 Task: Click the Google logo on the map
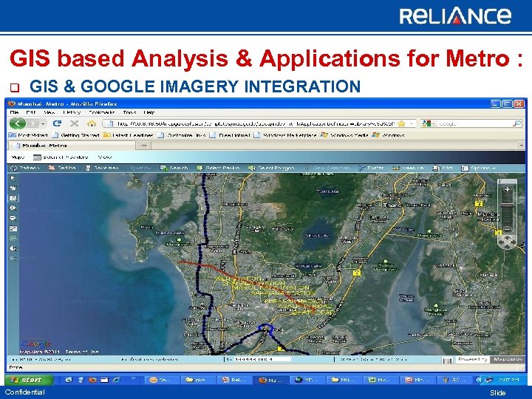pyautogui.click(x=36, y=344)
